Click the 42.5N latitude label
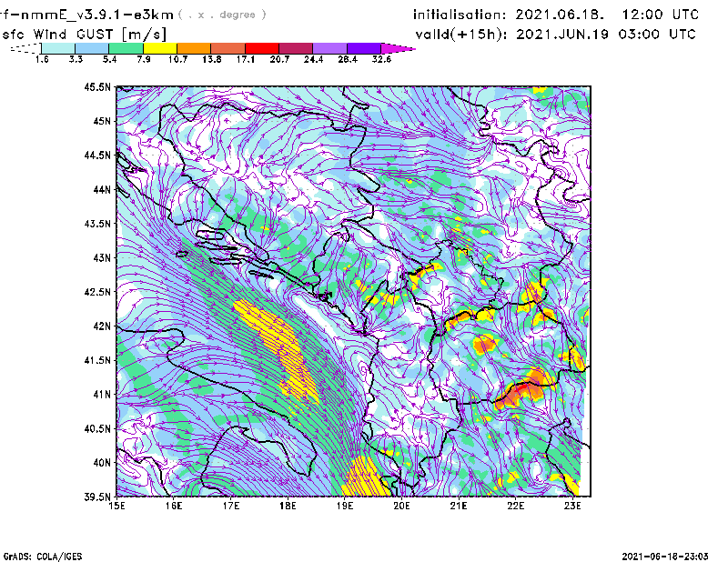Viewport: 728px width, 562px height. coord(97,292)
